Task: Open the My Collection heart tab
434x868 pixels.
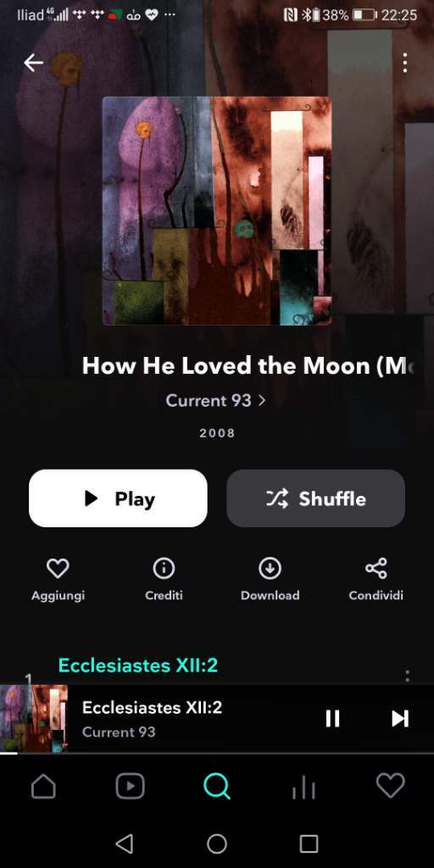Action: click(390, 786)
